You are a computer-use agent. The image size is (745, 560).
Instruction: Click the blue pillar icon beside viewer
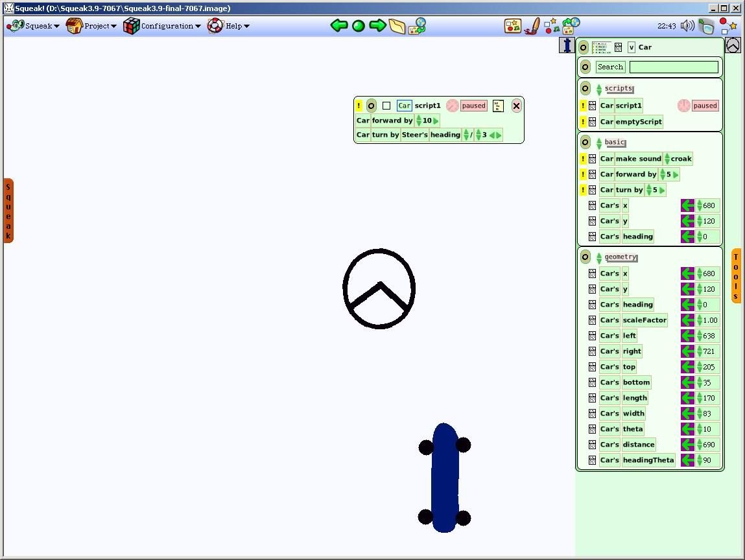[567, 45]
